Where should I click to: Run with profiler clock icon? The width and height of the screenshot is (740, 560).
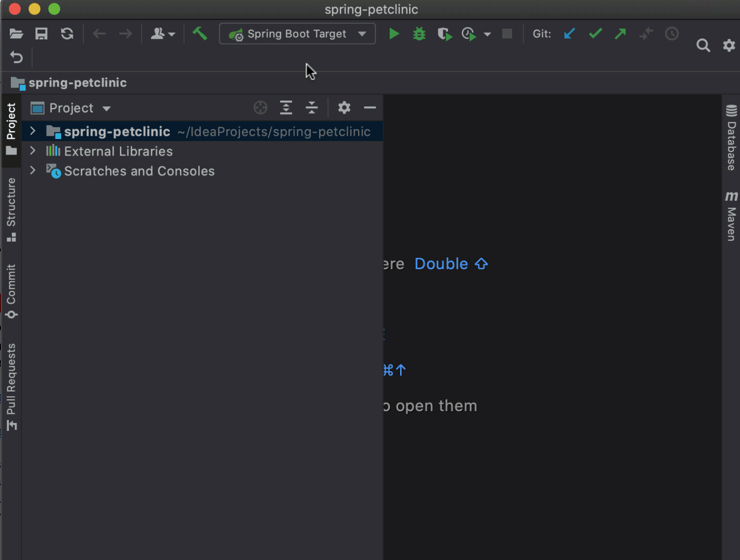pyautogui.click(x=469, y=34)
